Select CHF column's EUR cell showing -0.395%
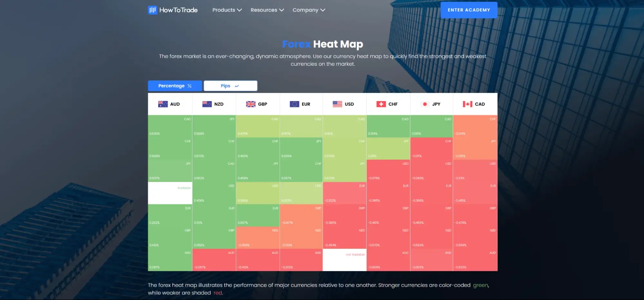Image resolution: width=644 pixels, height=300 pixels. click(x=388, y=193)
